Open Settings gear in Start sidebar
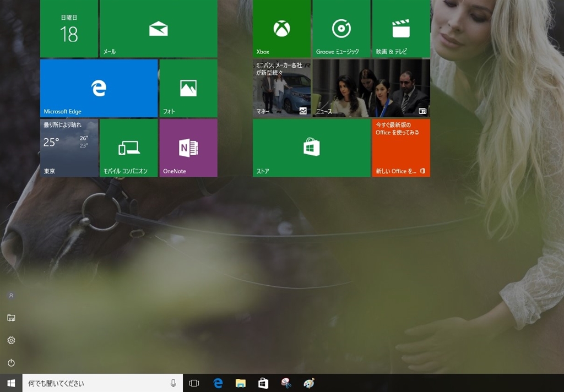Viewport: 564px width, 392px height. (x=11, y=340)
